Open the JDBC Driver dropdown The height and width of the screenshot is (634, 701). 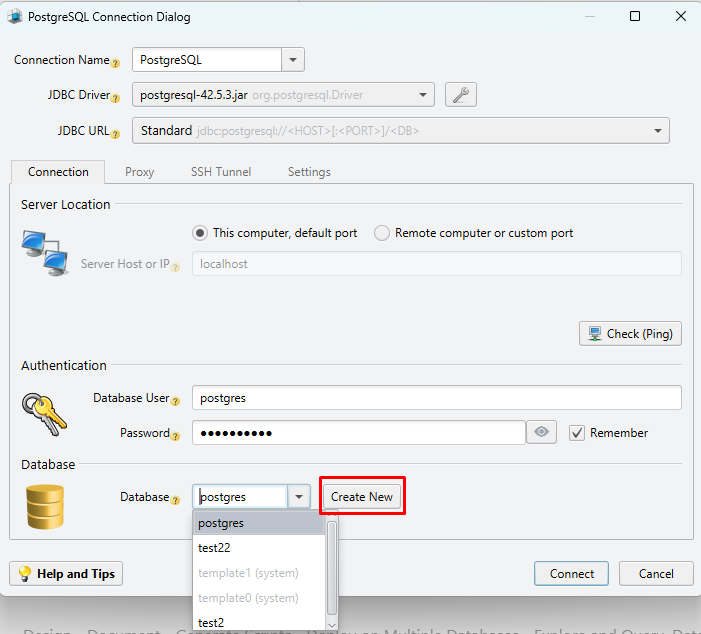click(x=422, y=95)
